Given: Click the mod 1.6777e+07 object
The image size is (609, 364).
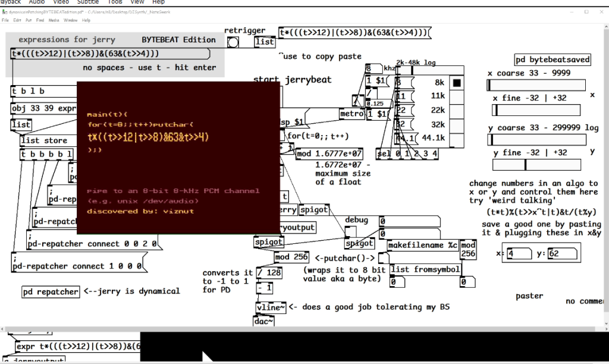Looking at the screenshot, I should coord(329,153).
